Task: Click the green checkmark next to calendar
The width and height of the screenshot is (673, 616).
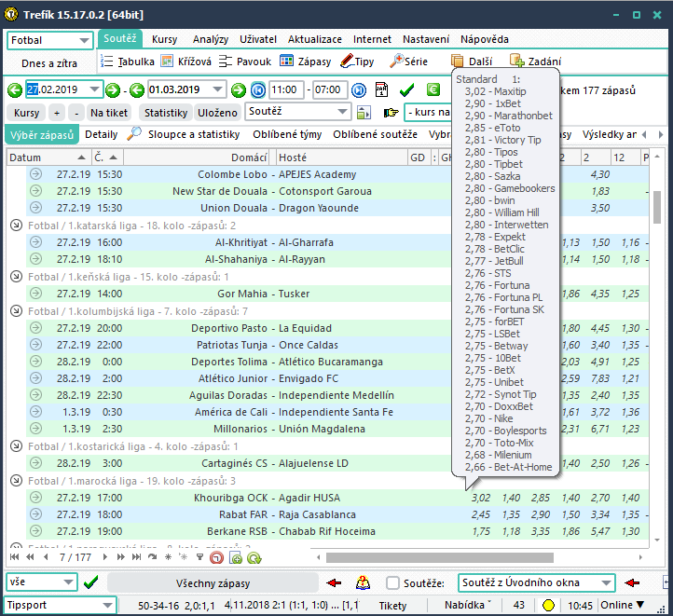Action: [x=406, y=89]
